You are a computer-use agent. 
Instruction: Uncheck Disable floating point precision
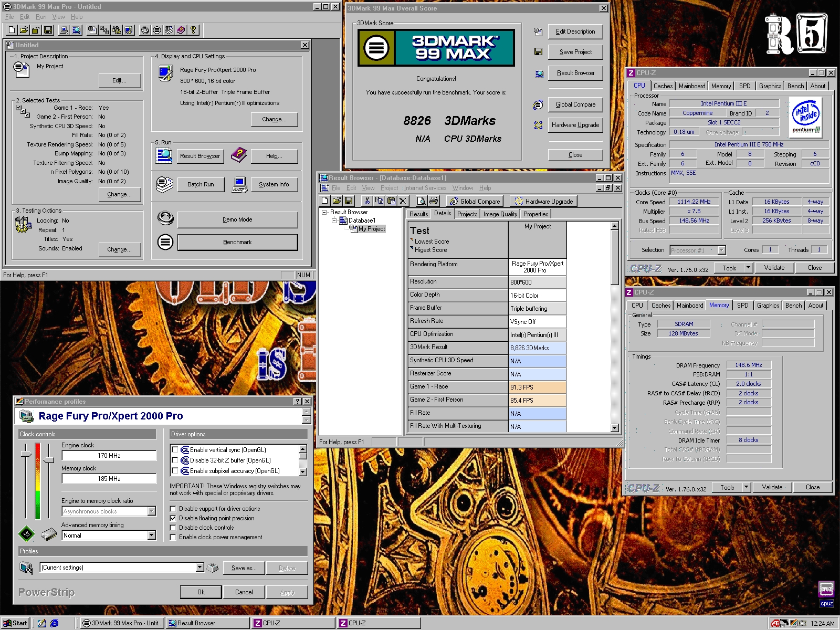tap(173, 518)
